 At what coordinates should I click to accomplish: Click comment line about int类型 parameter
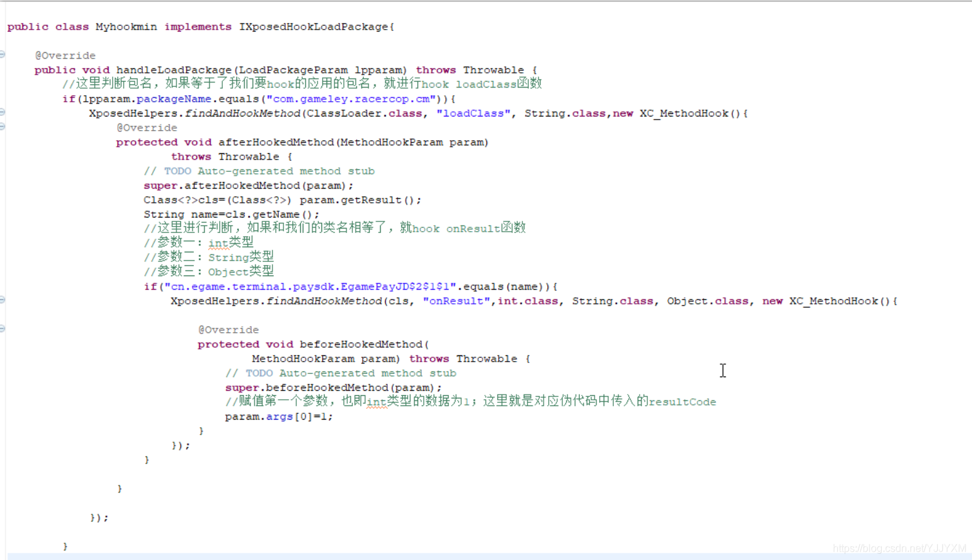(198, 243)
